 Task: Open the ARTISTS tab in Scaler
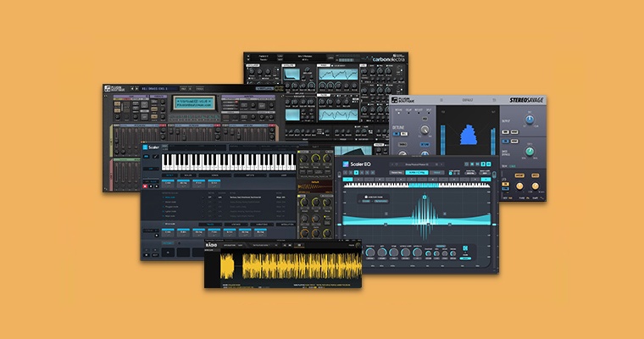tap(249, 175)
